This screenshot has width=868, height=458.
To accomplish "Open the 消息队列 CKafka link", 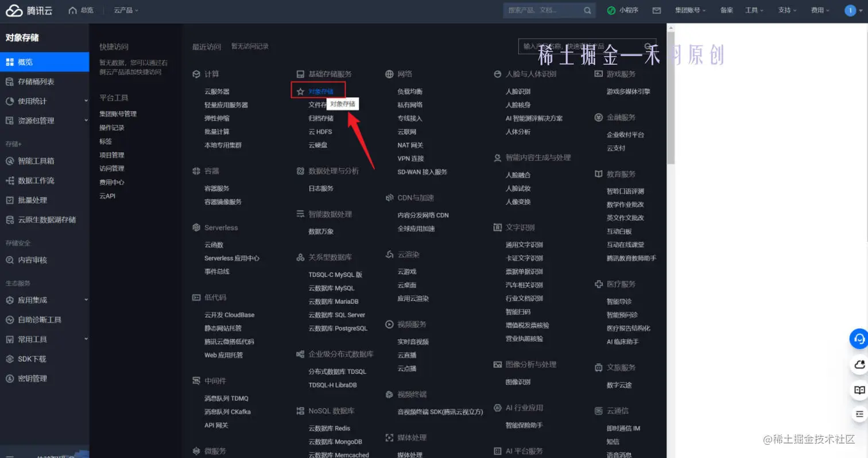I will [x=227, y=411].
